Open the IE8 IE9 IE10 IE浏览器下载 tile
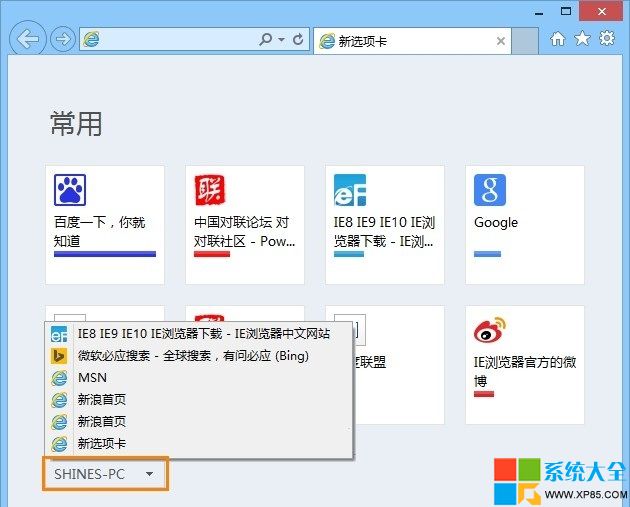630x507 pixels. (385, 225)
